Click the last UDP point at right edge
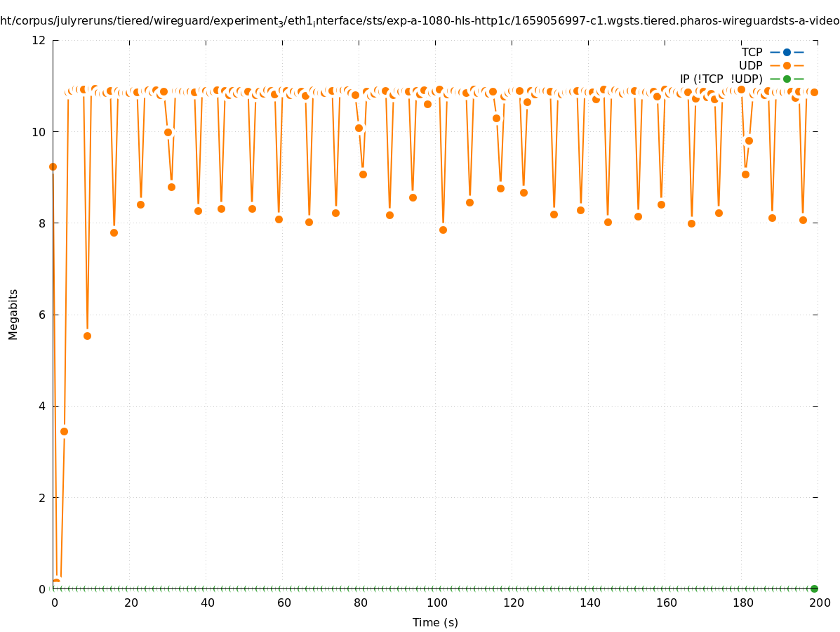 [814, 92]
